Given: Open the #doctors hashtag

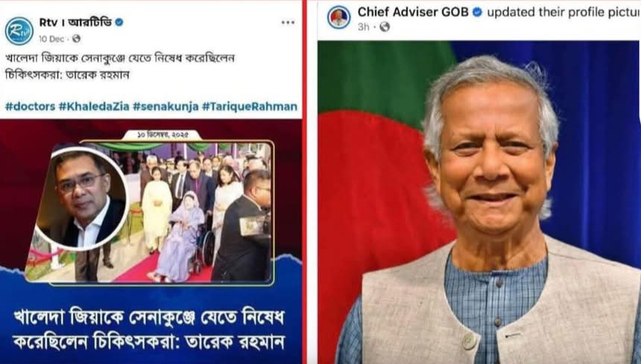Looking at the screenshot, I should coord(31,106).
